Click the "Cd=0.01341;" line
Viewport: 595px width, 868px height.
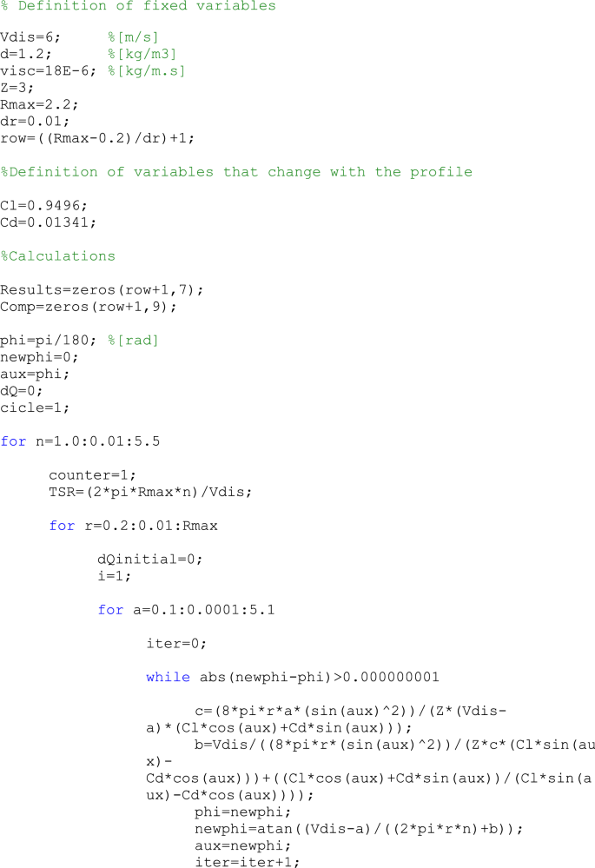click(47, 222)
